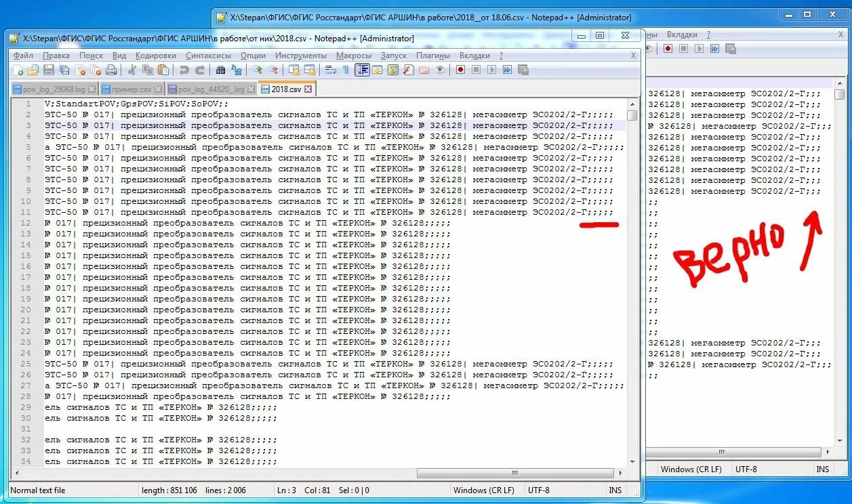
Task: Click the Zoom Out toolbar icon
Action: [272, 70]
